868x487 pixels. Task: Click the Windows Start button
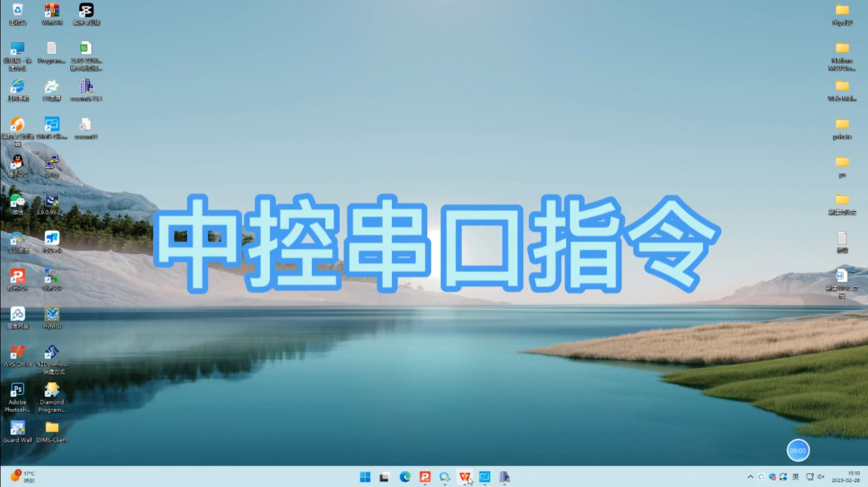click(365, 477)
